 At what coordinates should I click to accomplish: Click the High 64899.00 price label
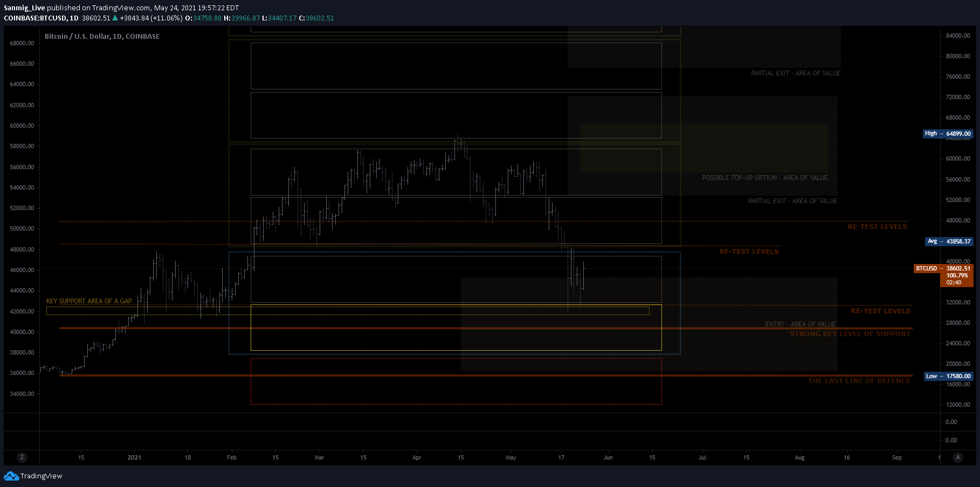(x=948, y=134)
